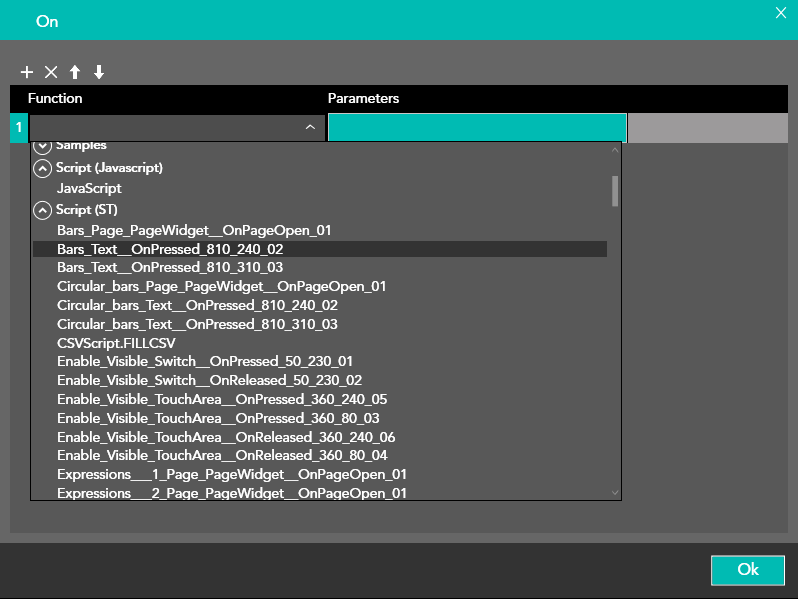Image resolution: width=798 pixels, height=599 pixels.
Task: Choose Bars_Page_PageWidget__OnPageOpen_01 function
Action: click(193, 230)
